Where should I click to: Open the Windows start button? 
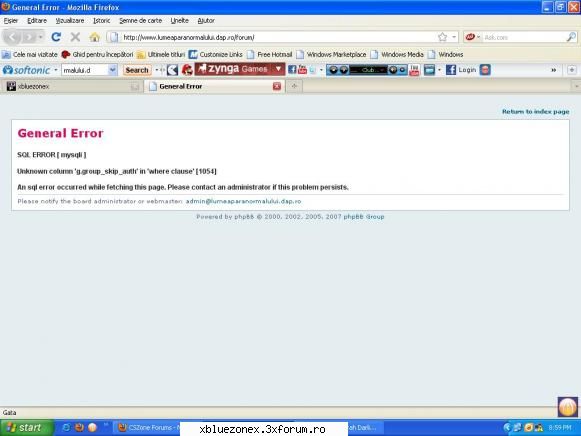(27, 428)
